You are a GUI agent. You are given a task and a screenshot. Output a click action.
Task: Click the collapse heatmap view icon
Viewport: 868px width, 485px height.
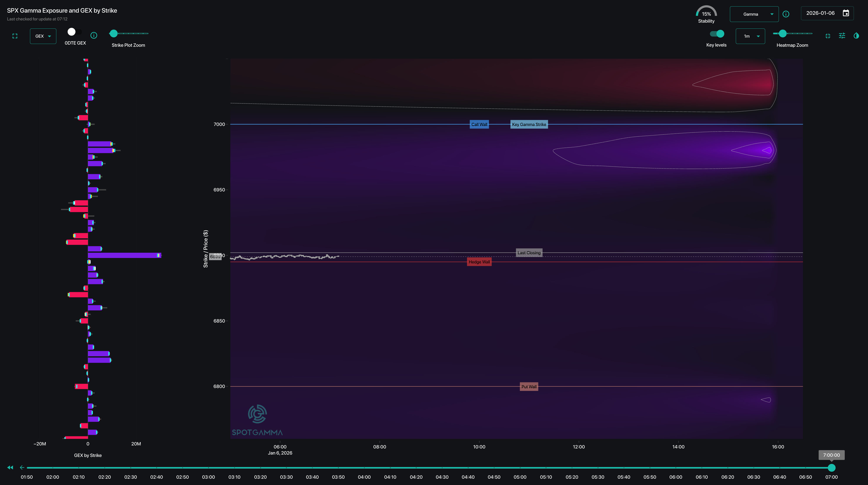pyautogui.click(x=828, y=36)
